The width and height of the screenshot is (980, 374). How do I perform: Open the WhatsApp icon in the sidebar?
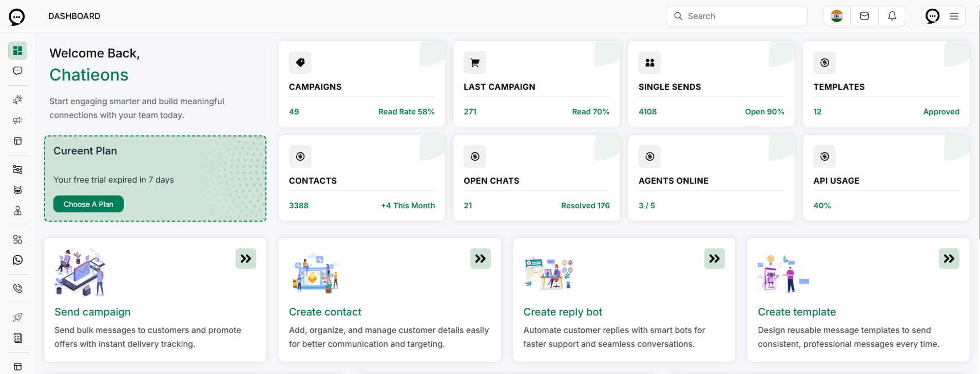click(17, 260)
